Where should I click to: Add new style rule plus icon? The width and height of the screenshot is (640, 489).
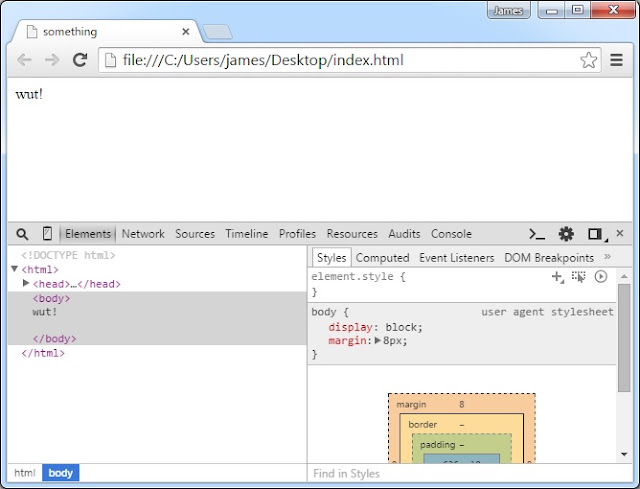557,277
